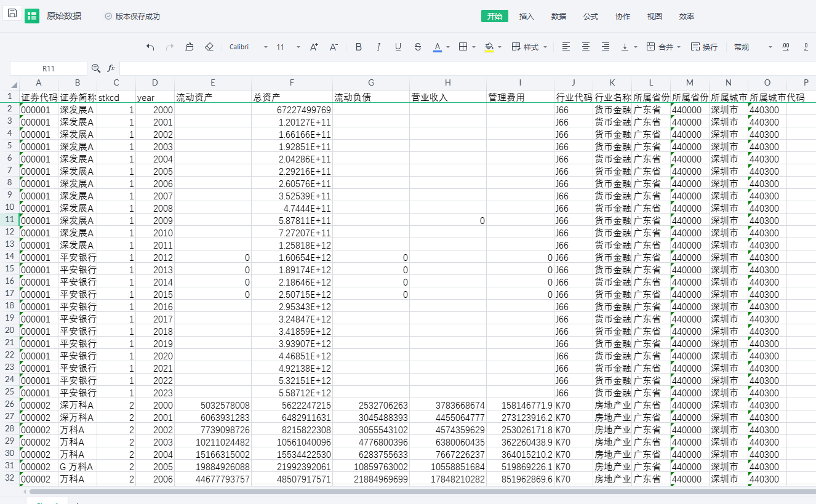Apply cell borders with the border icon
Screen dimensions: 816x504
(463, 47)
